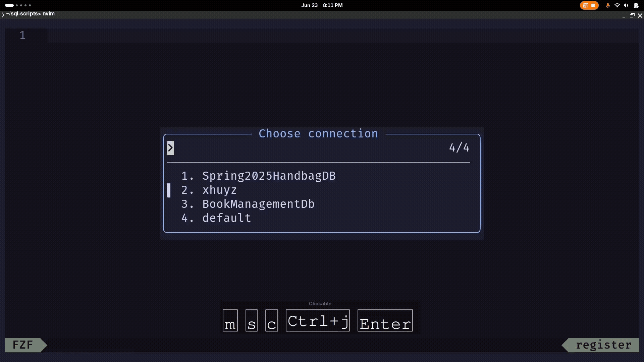Click the microphone indicator icon
This screenshot has width=644, height=362.
[x=607, y=5]
